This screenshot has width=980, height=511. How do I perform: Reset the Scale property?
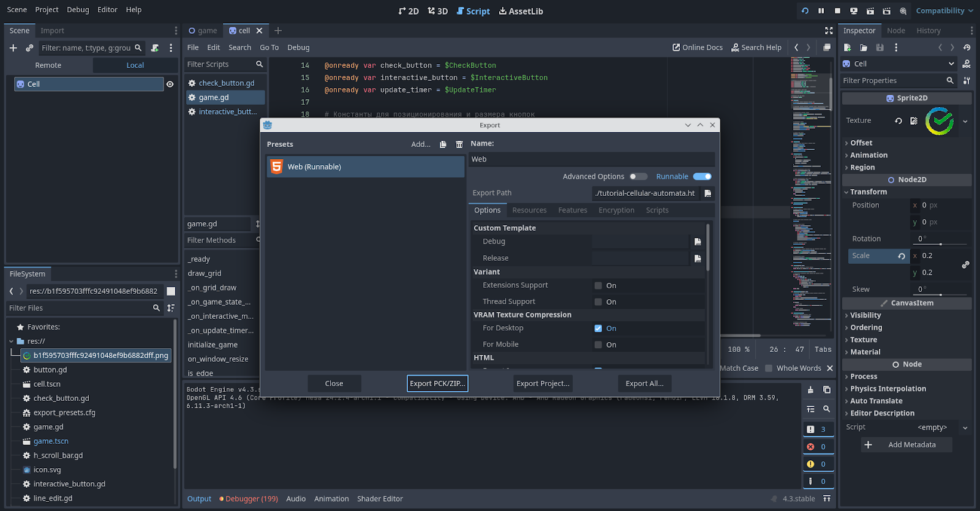click(x=902, y=256)
